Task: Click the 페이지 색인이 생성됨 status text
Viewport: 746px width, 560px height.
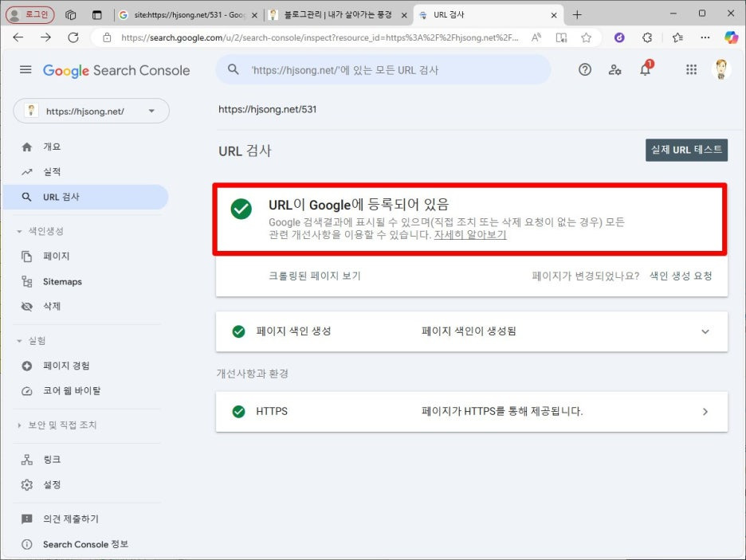Action: click(x=469, y=331)
